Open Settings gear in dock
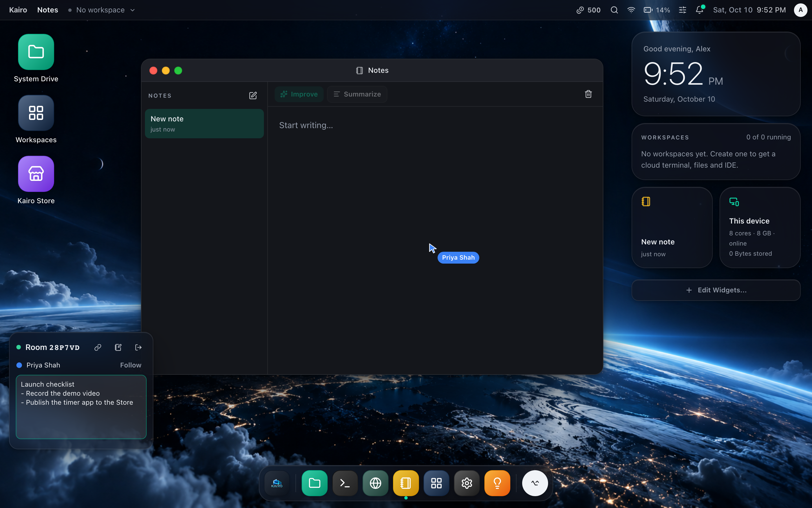The height and width of the screenshot is (508, 812). [x=467, y=483]
